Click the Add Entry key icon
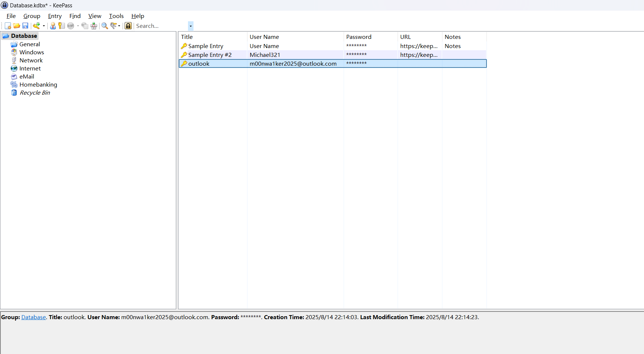Screen dimensions: 644x354 click(36, 26)
